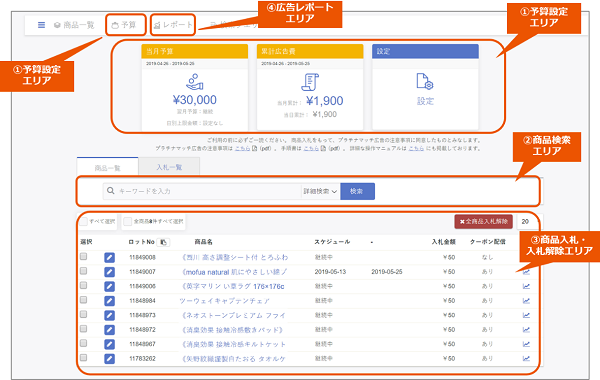
Task: Click the なし coupon value for lot 11849008
Action: pyautogui.click(x=488, y=258)
